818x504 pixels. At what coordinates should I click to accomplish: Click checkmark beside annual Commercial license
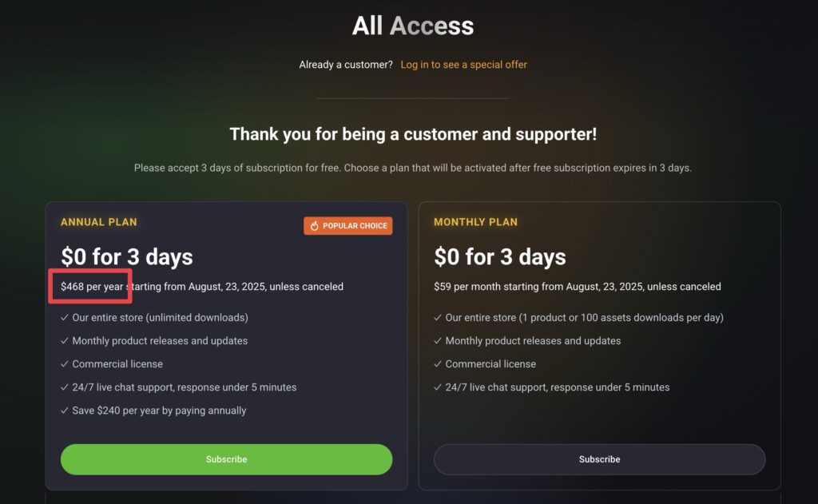tap(65, 364)
